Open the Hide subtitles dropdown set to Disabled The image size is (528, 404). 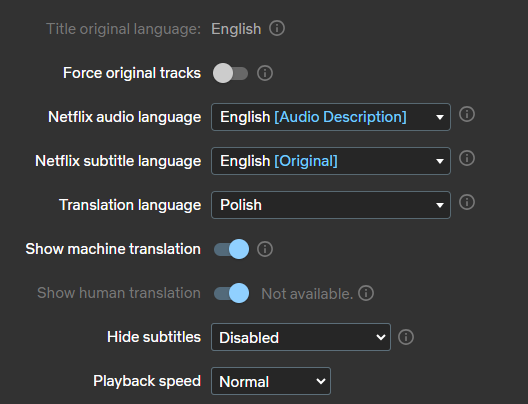(301, 337)
